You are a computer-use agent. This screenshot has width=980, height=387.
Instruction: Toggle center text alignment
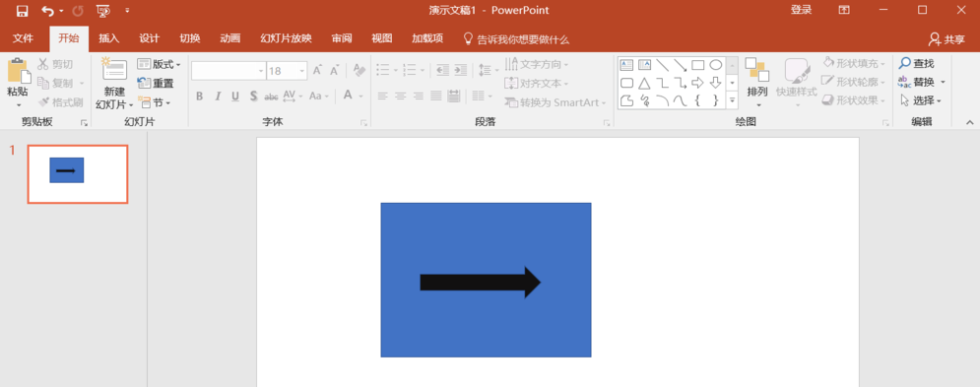coord(401,97)
